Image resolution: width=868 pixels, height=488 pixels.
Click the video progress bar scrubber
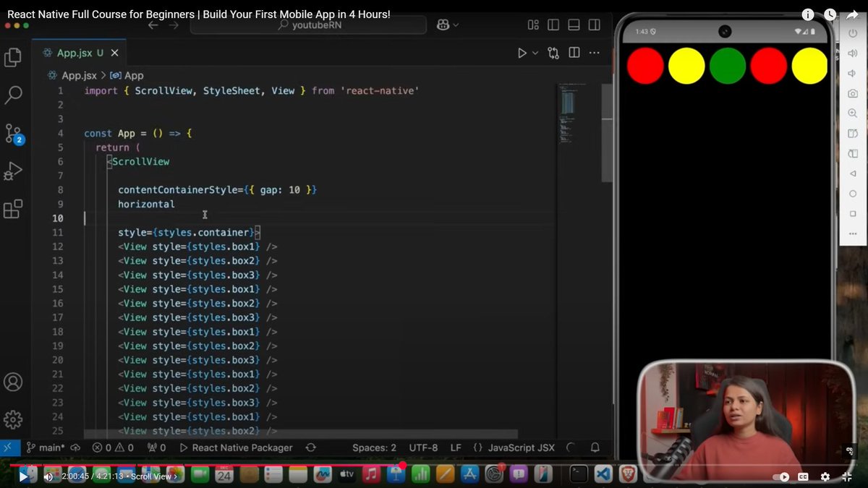pos(402,466)
